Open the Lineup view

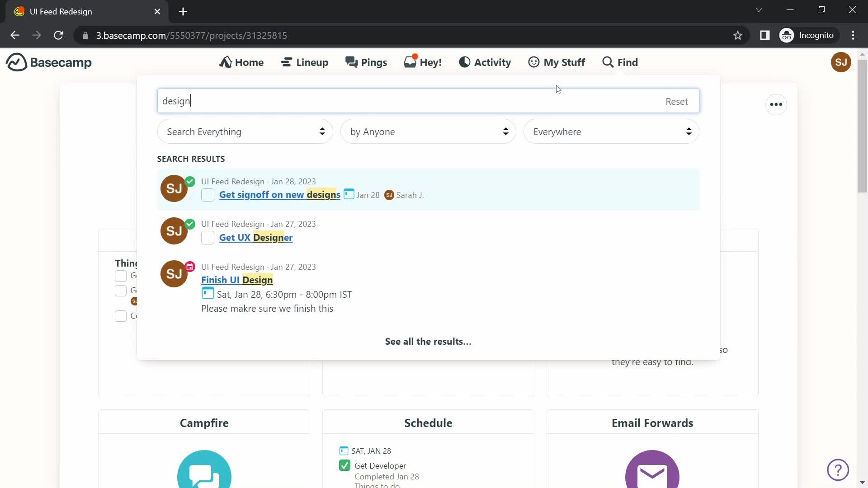pos(305,62)
